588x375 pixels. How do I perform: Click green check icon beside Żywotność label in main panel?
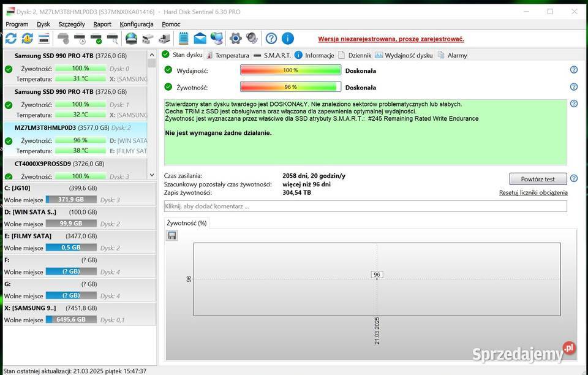tap(168, 87)
